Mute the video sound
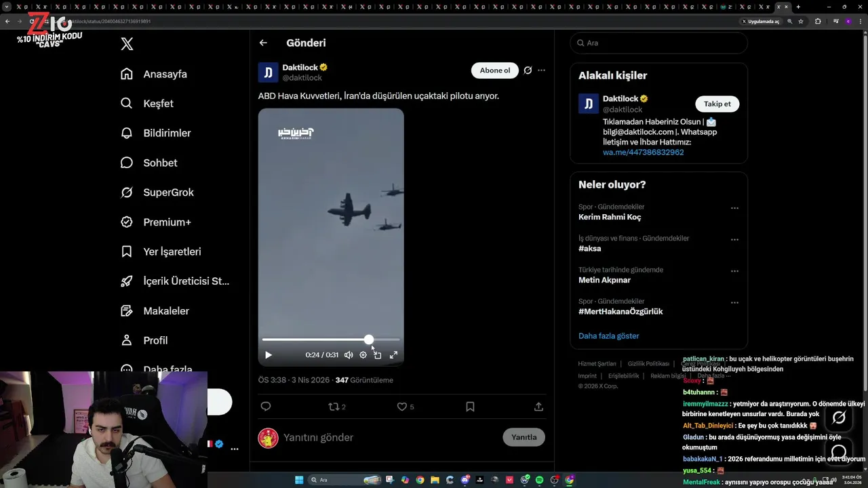 [x=349, y=354]
